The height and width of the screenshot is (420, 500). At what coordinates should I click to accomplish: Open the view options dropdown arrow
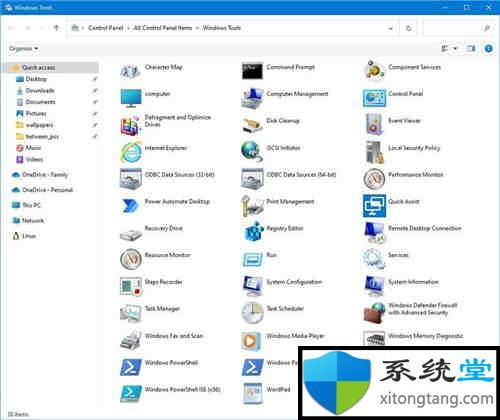click(x=456, y=49)
